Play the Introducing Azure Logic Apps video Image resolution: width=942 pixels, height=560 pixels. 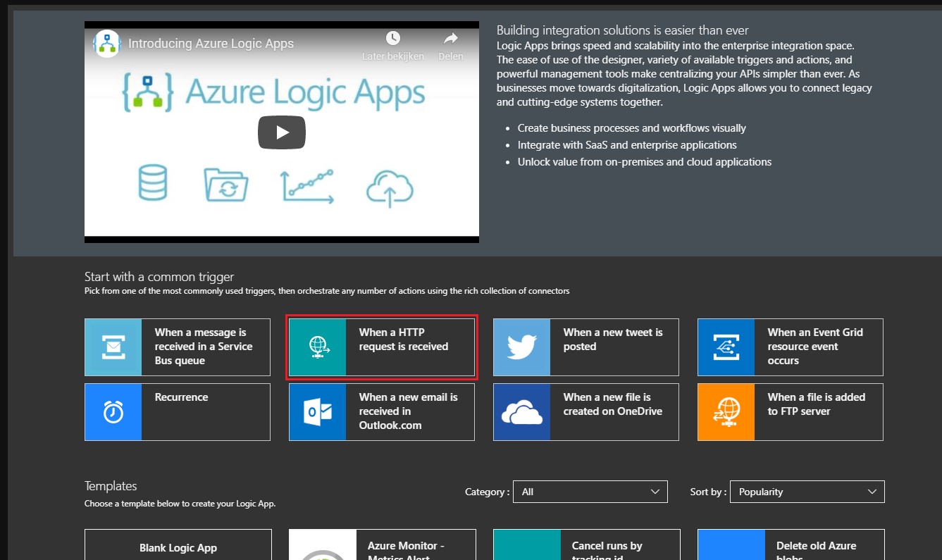click(x=282, y=132)
